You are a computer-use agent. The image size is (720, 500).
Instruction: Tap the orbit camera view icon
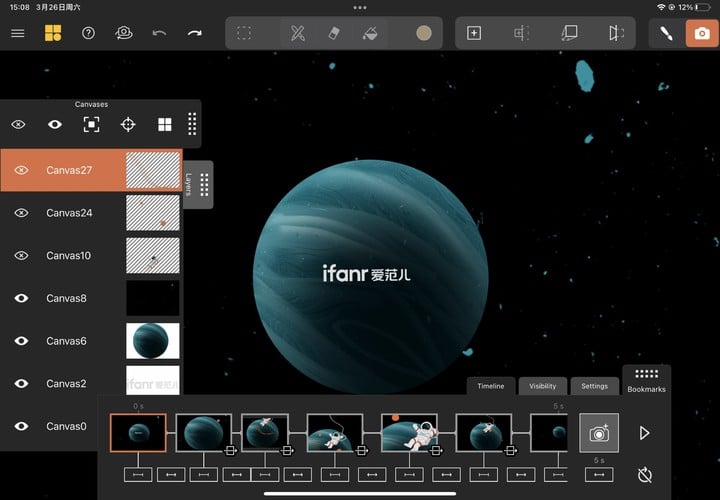pyautogui.click(x=124, y=33)
